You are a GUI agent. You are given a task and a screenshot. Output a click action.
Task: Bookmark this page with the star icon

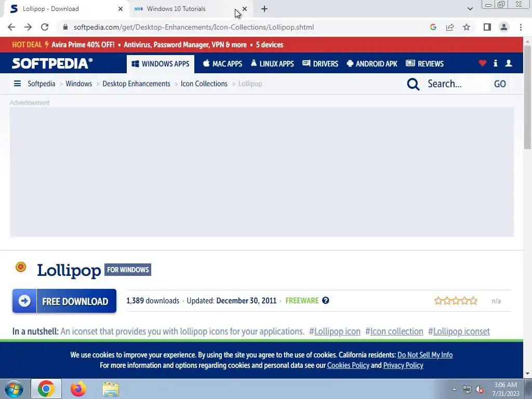467,27
